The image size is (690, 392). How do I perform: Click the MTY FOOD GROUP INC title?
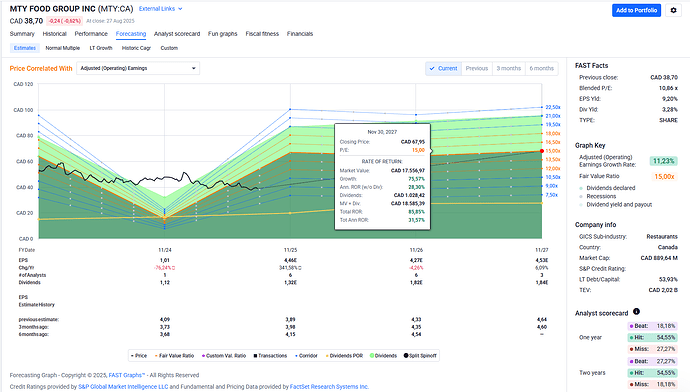point(53,9)
